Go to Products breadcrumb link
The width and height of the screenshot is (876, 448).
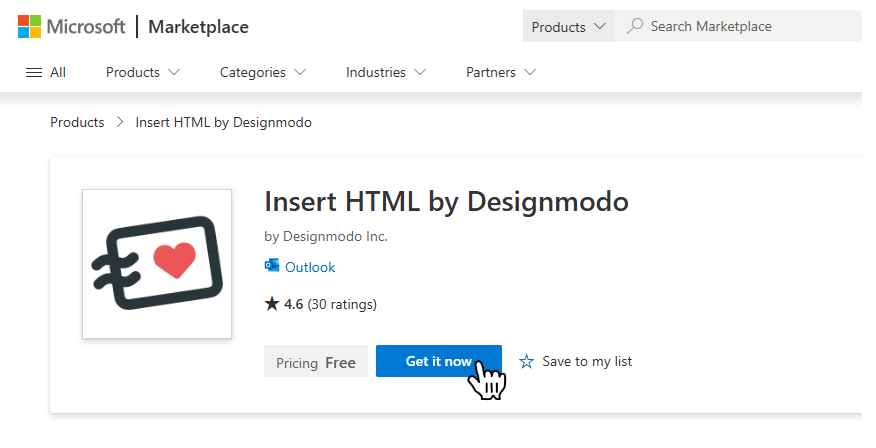pos(77,123)
